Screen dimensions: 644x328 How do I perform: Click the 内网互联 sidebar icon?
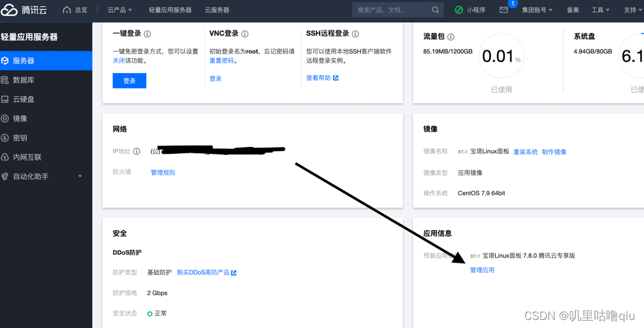click(5, 157)
